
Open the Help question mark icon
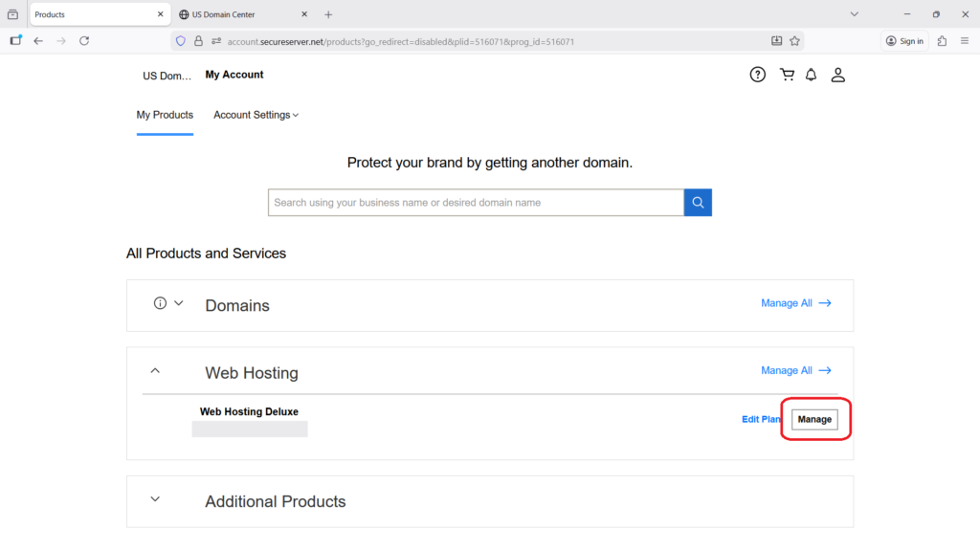coord(758,75)
